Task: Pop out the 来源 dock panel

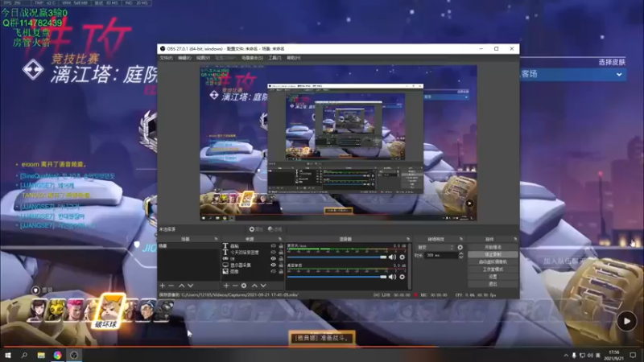Action: pos(280,239)
